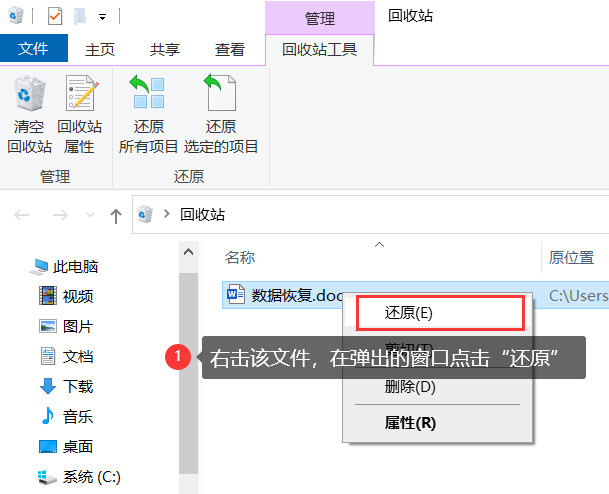Viewport: 609px width, 494px height.
Task: Click the Recycle Bin icon in title bar
Action: click(16, 16)
